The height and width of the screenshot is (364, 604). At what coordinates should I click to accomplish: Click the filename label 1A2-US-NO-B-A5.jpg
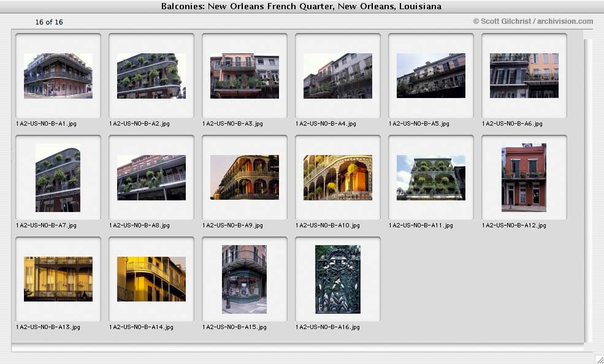[x=419, y=124]
